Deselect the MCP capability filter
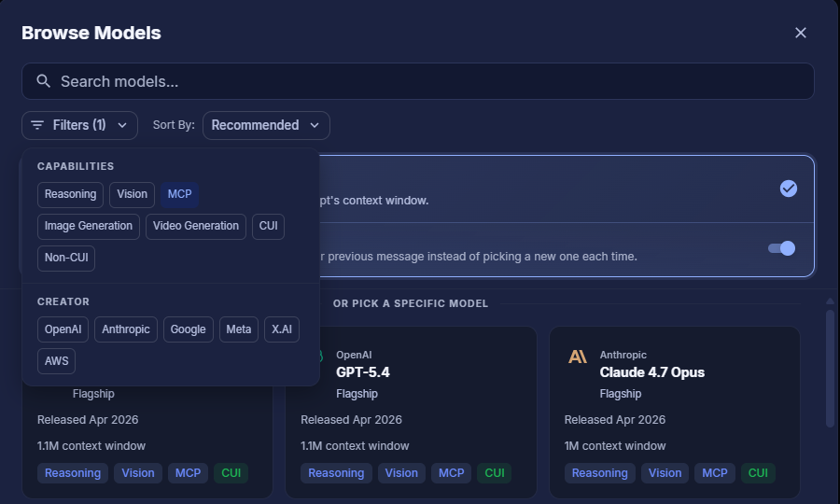Image resolution: width=840 pixels, height=504 pixels. [179, 194]
